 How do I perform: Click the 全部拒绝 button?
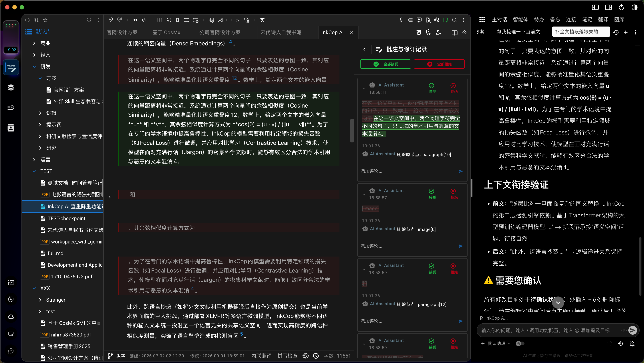(x=439, y=64)
